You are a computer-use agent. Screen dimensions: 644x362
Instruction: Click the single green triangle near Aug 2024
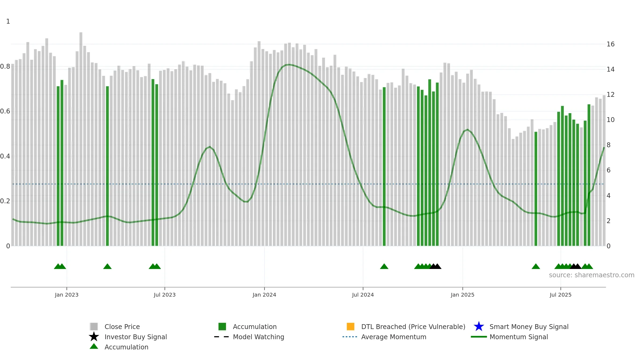pyautogui.click(x=384, y=266)
